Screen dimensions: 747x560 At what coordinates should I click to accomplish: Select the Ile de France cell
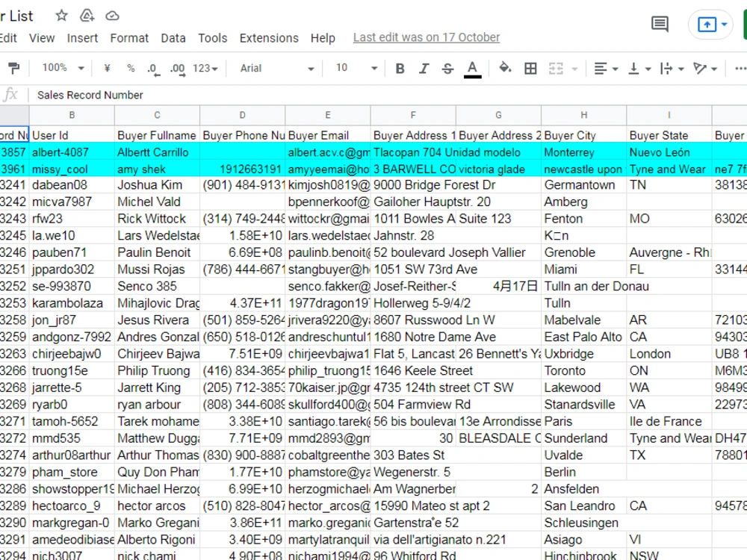click(x=669, y=421)
